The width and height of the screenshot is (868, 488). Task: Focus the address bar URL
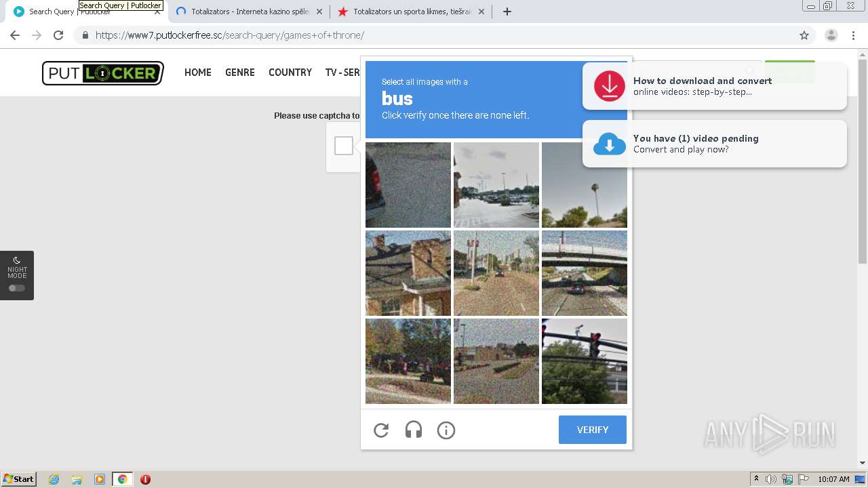(434, 35)
